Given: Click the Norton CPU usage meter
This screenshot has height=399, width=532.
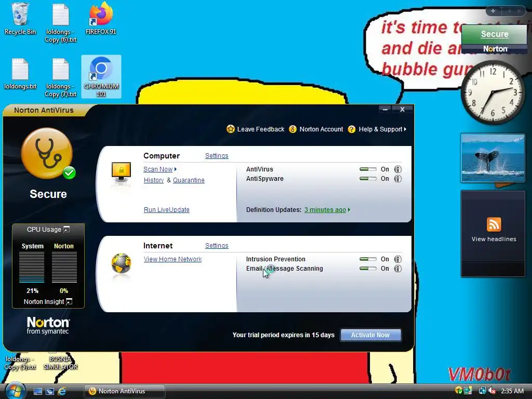Looking at the screenshot, I should click(64, 268).
